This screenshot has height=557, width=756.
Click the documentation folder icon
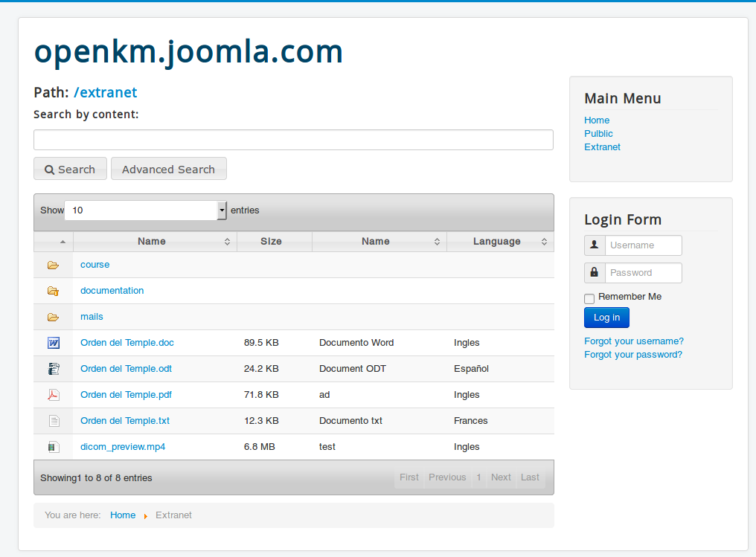(x=53, y=291)
